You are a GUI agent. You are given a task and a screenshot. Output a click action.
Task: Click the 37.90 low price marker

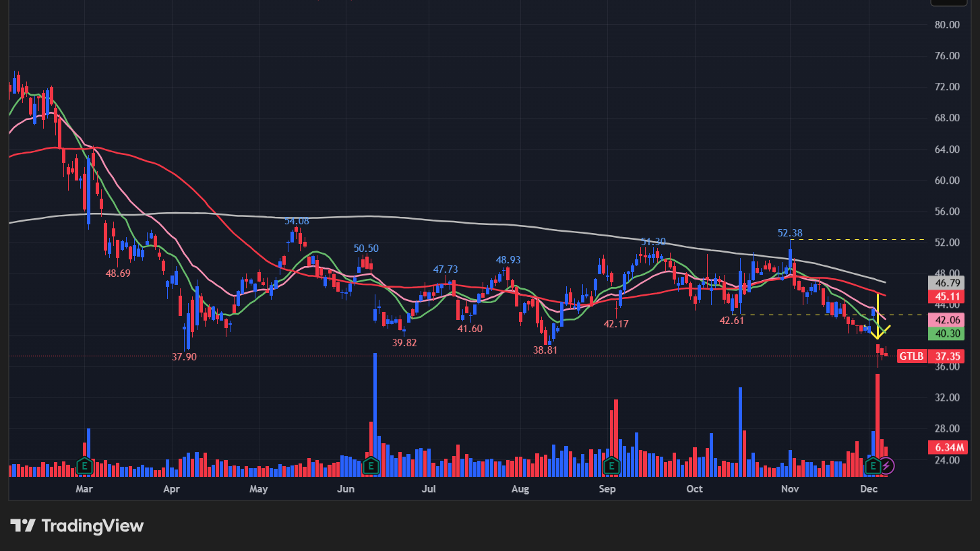coord(184,357)
